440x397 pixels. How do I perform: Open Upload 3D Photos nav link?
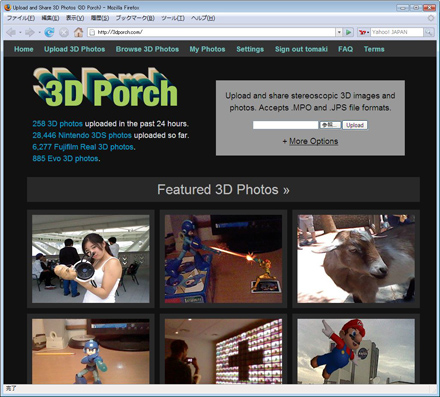pyautogui.click(x=75, y=49)
